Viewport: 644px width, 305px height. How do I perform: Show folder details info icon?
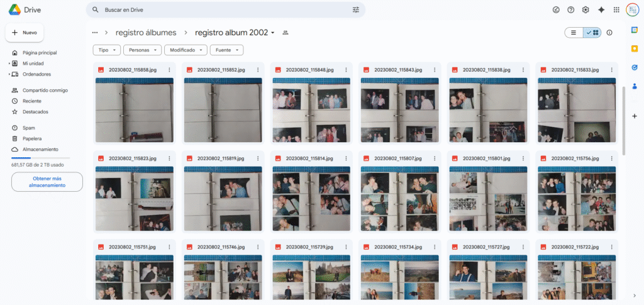(x=609, y=33)
